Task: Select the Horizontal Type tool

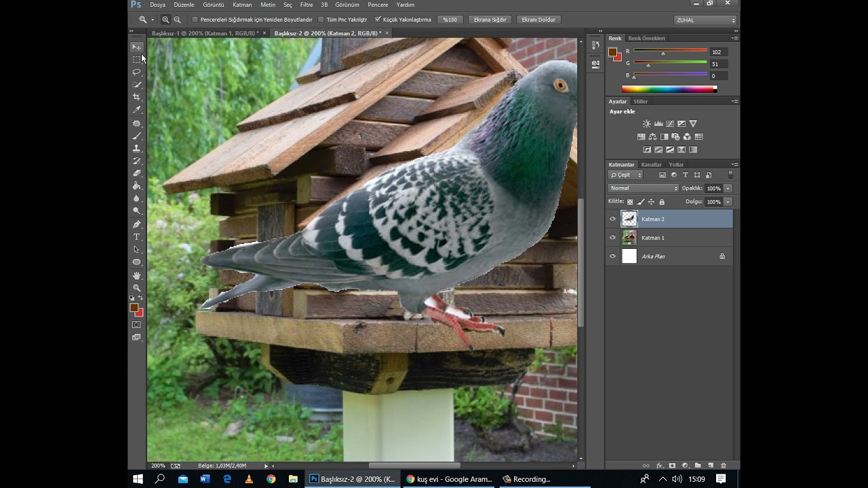Action: click(x=136, y=237)
